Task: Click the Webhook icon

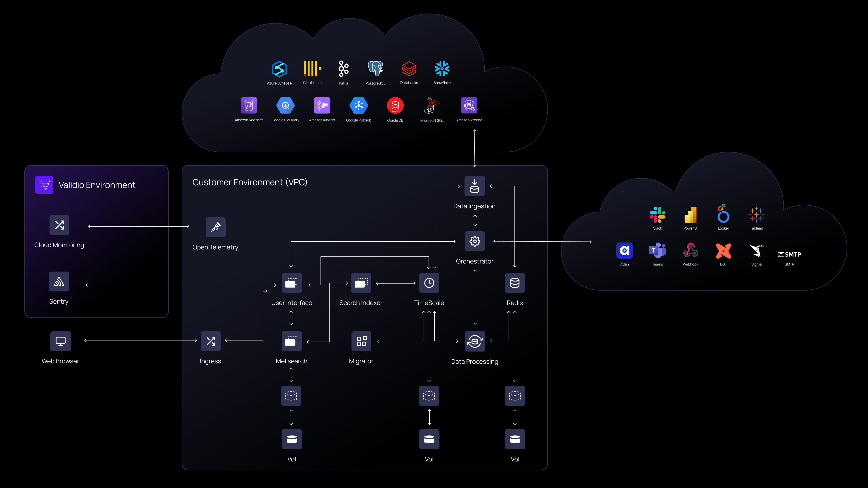Action: (690, 251)
